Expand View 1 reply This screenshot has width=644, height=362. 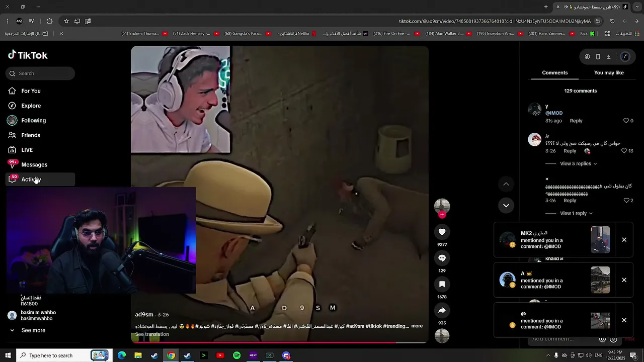[577, 213]
